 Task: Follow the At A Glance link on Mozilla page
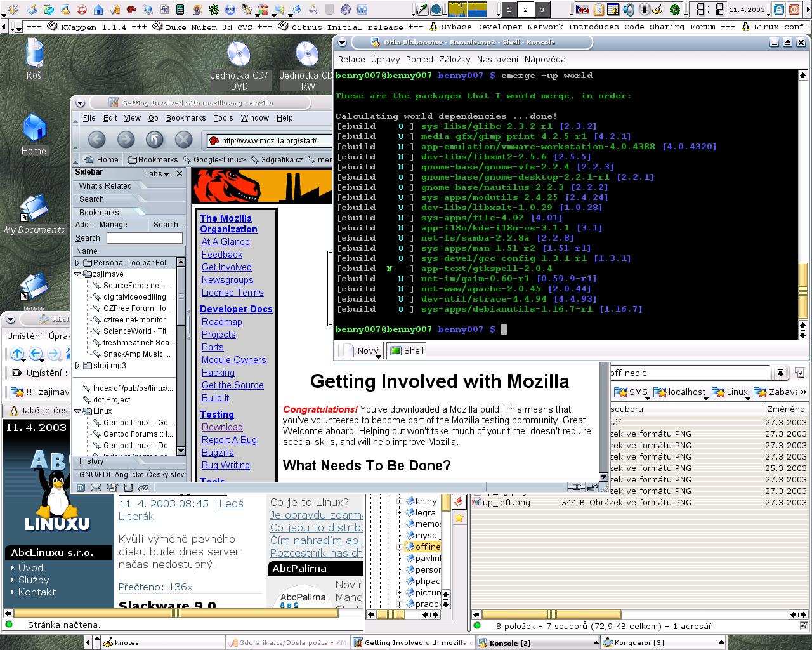(225, 242)
